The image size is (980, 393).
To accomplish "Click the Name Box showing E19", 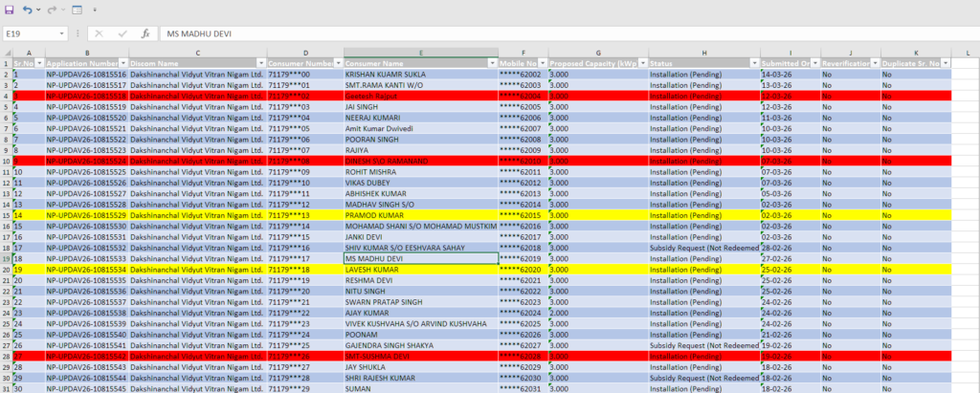I will 32,33.
